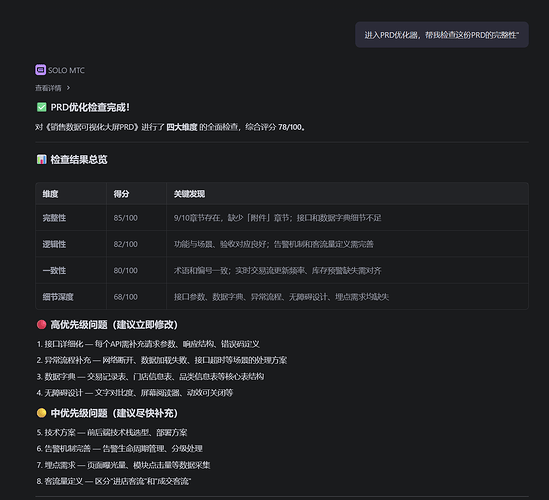Click the green checkmark emoji beside PRD优化检查完成
The image size is (549, 500).
pyautogui.click(x=42, y=107)
